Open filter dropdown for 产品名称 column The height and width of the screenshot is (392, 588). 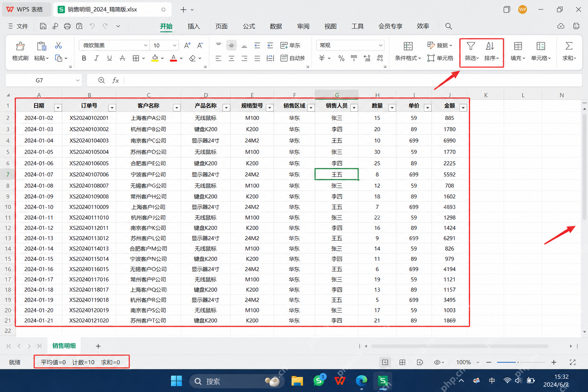tap(226, 108)
